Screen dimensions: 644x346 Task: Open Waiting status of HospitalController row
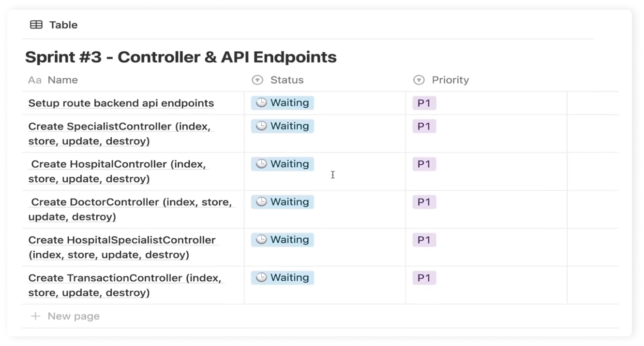[x=283, y=164]
